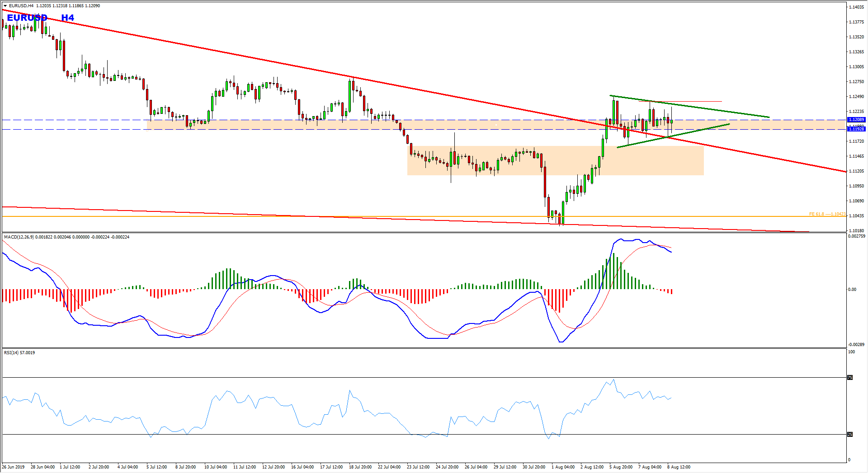This screenshot has height=473, width=868.
Task: Click the RSI 75 level marker
Action: tap(850, 378)
